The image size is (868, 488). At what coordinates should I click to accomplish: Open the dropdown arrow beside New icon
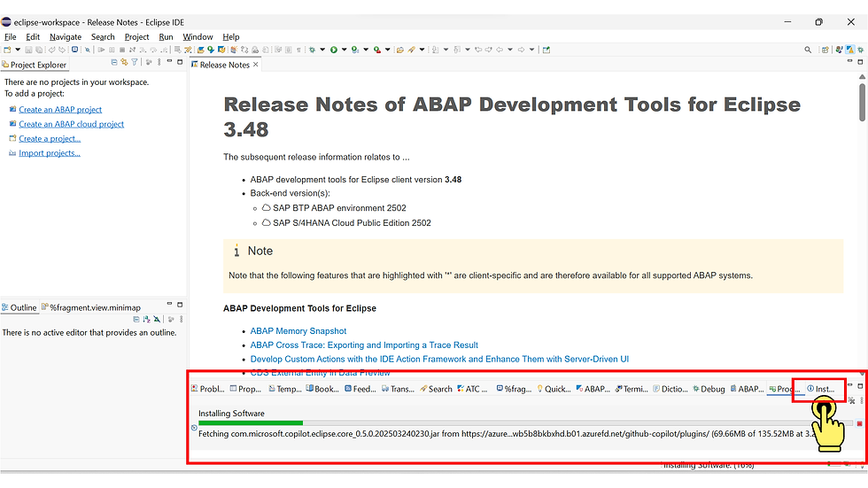point(18,50)
